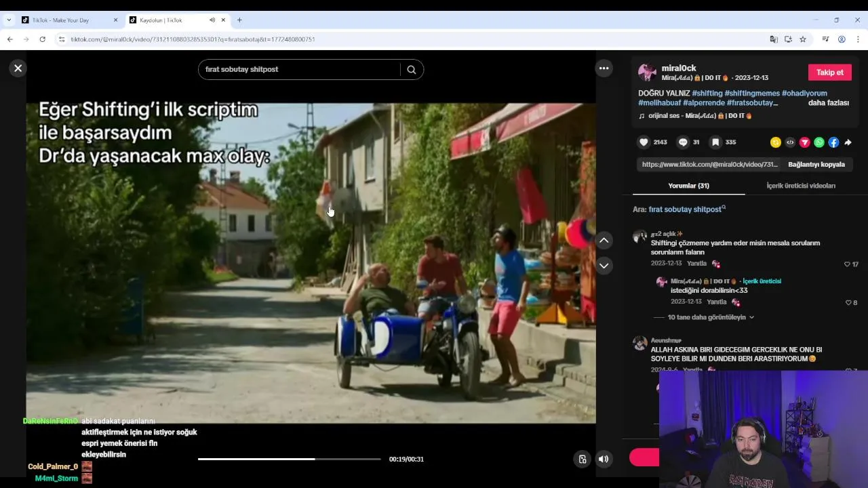This screenshot has width=868, height=488.
Task: Like the creator reply istediğini dorabilirsin
Action: [x=848, y=303]
